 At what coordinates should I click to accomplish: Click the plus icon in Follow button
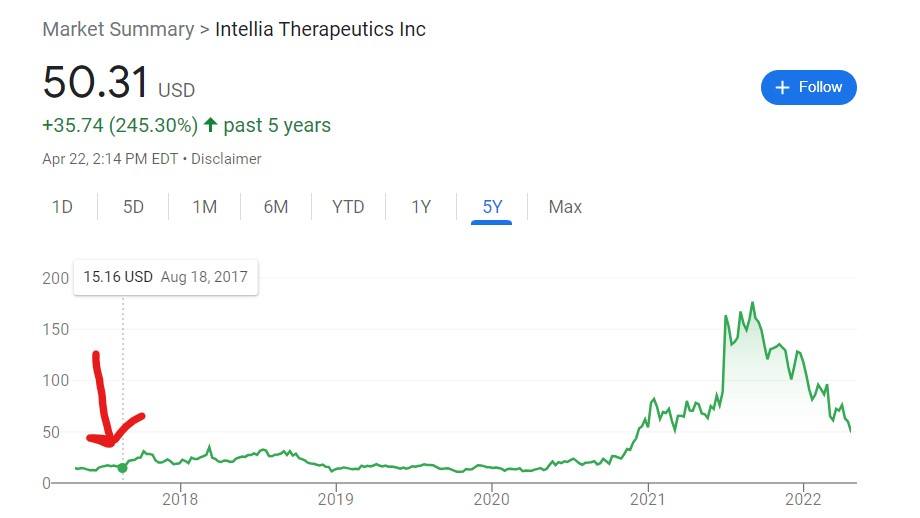(782, 87)
